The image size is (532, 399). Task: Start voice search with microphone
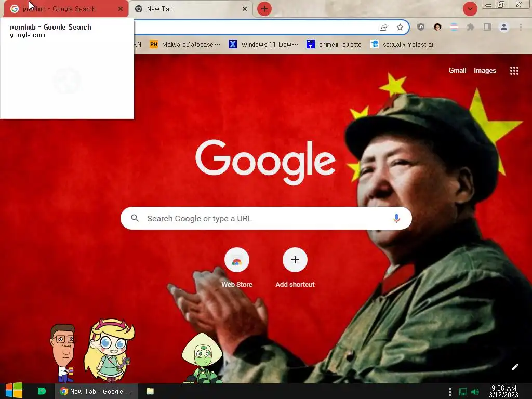pyautogui.click(x=396, y=218)
